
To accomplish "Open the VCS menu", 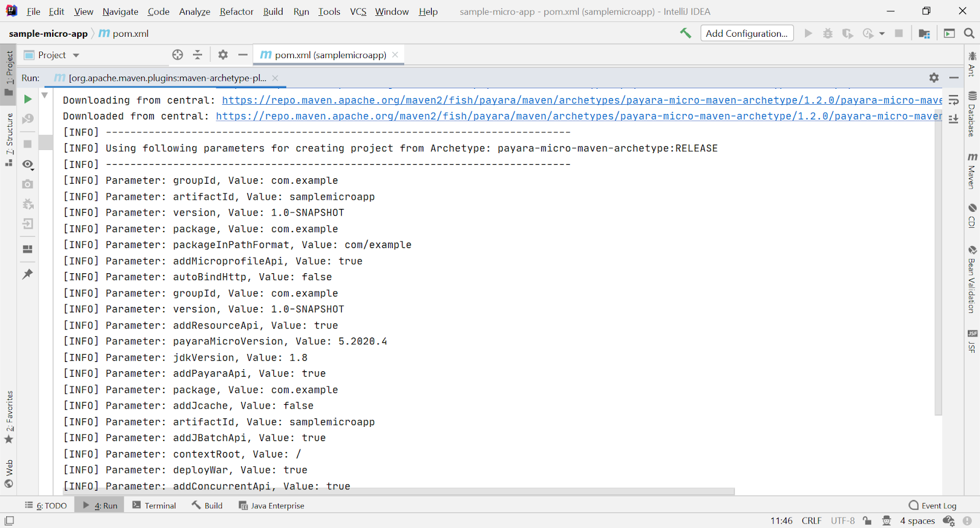I will tap(358, 12).
